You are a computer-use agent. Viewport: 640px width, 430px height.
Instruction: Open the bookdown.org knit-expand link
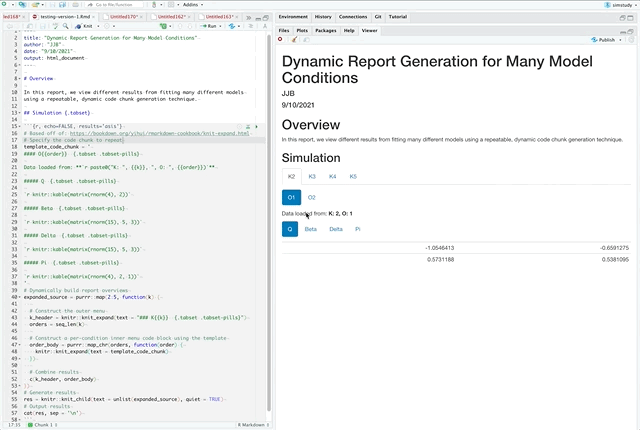click(x=159, y=133)
